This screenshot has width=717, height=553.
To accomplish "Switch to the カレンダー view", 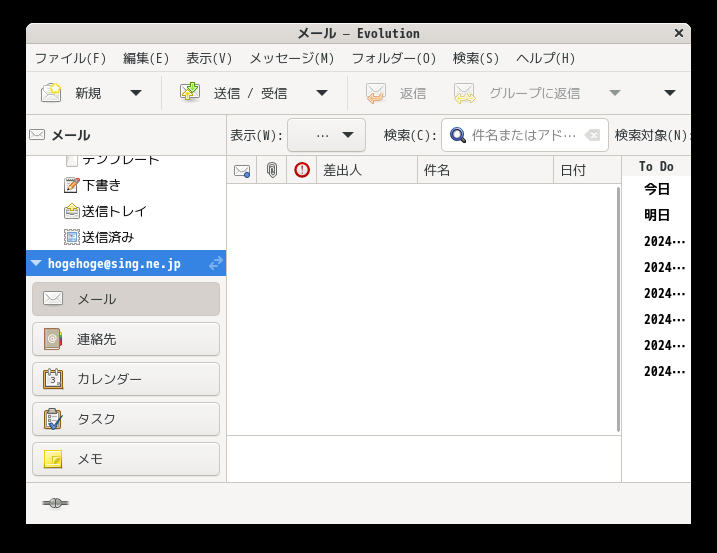I will (x=126, y=379).
